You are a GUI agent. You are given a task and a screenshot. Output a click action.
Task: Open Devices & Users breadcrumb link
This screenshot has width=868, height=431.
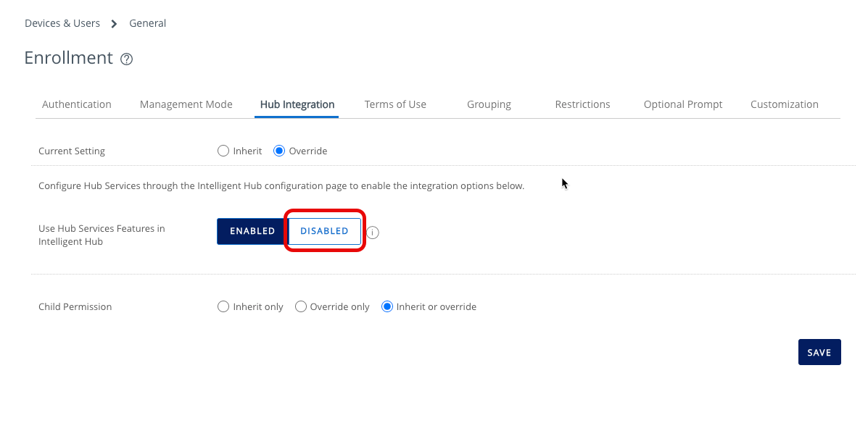tap(62, 23)
